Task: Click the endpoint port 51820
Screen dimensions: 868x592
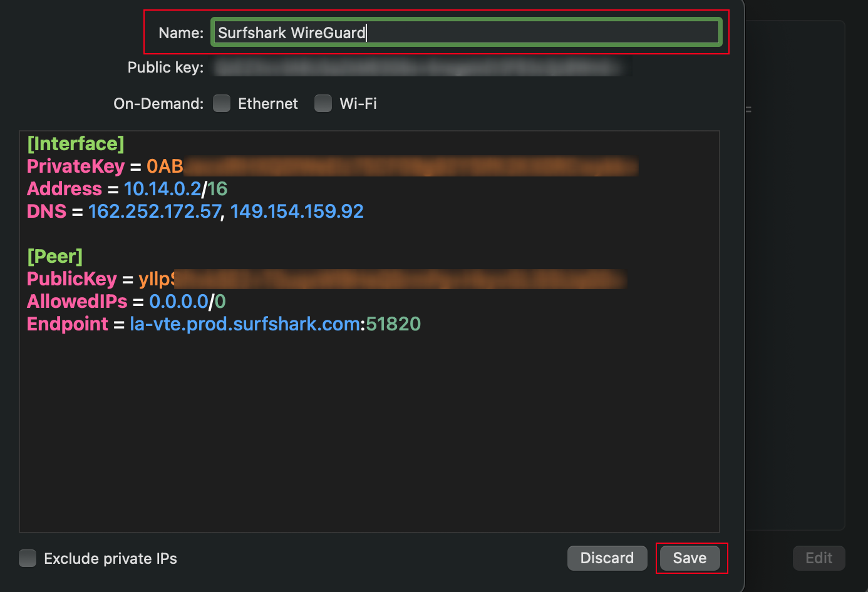Action: [393, 324]
